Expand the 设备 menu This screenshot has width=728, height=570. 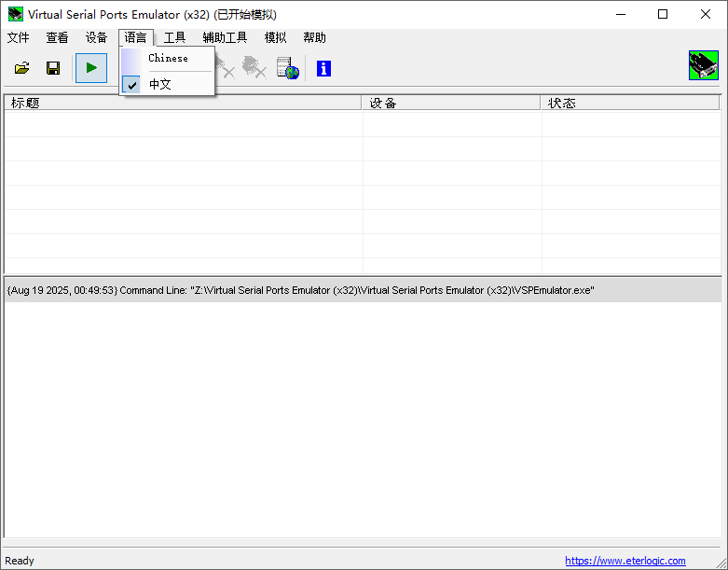96,37
